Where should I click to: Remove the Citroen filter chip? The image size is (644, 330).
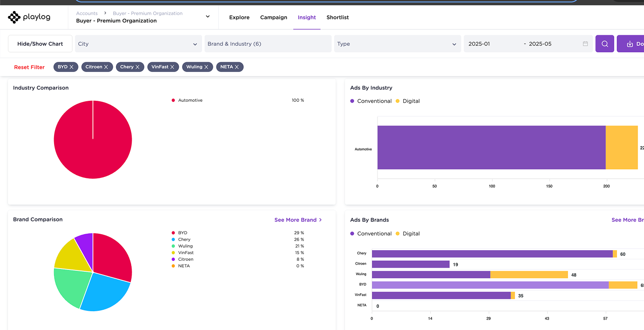click(x=106, y=67)
